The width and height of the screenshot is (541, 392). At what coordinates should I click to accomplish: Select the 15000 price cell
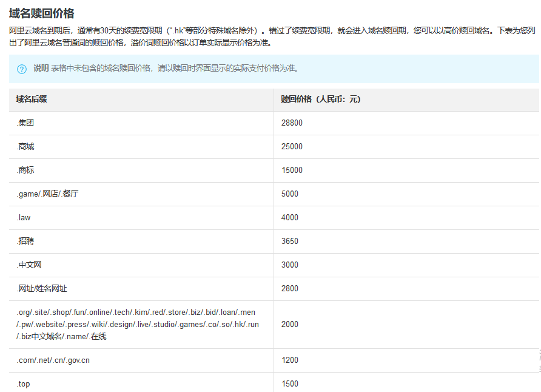(x=407, y=171)
